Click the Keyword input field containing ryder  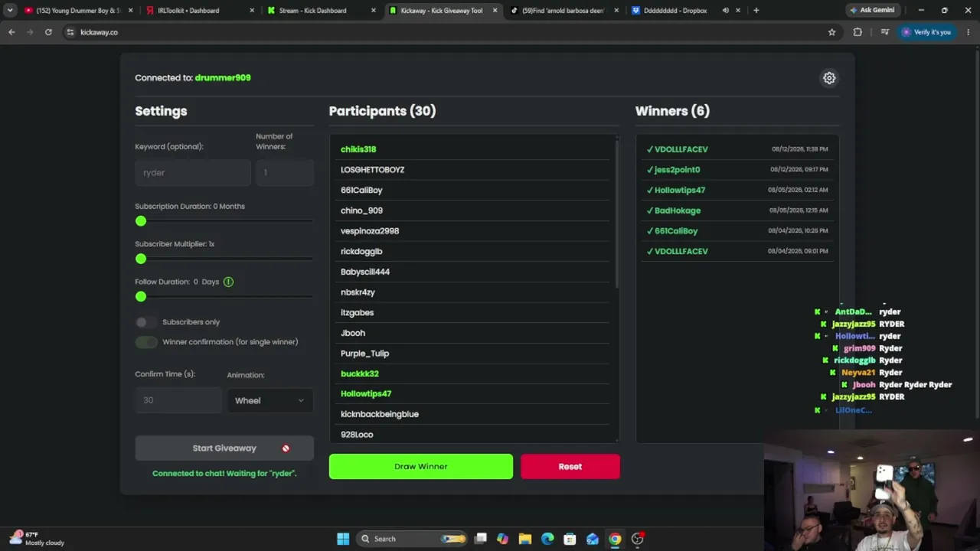[193, 173]
